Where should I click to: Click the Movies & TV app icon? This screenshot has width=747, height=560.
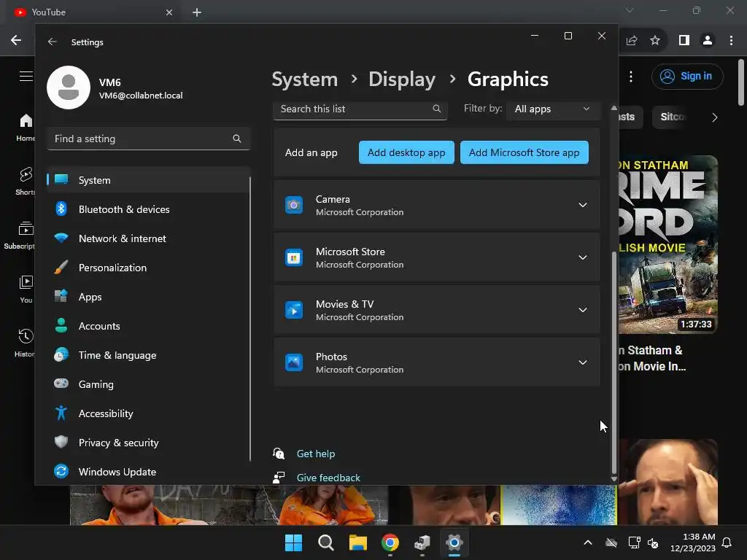[294, 310]
